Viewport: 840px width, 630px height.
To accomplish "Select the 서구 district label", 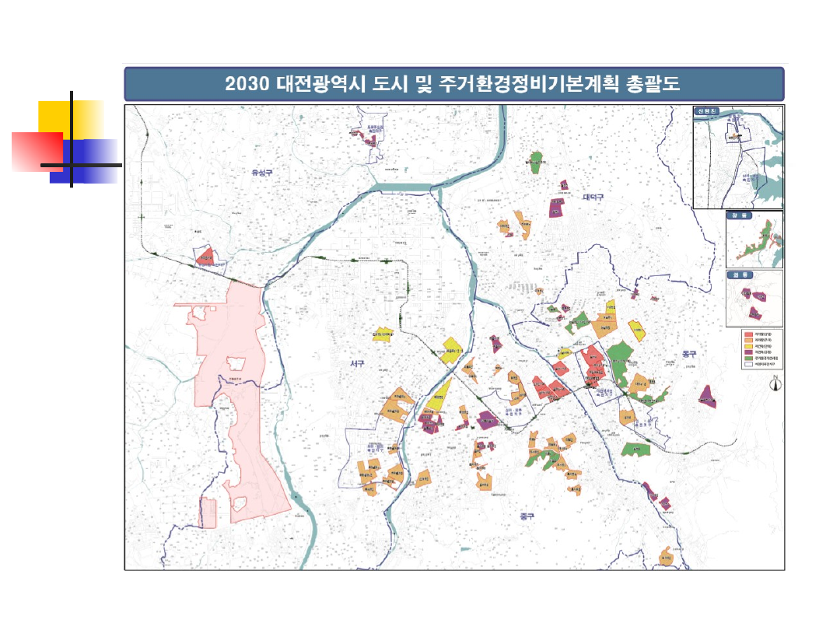I will (357, 363).
